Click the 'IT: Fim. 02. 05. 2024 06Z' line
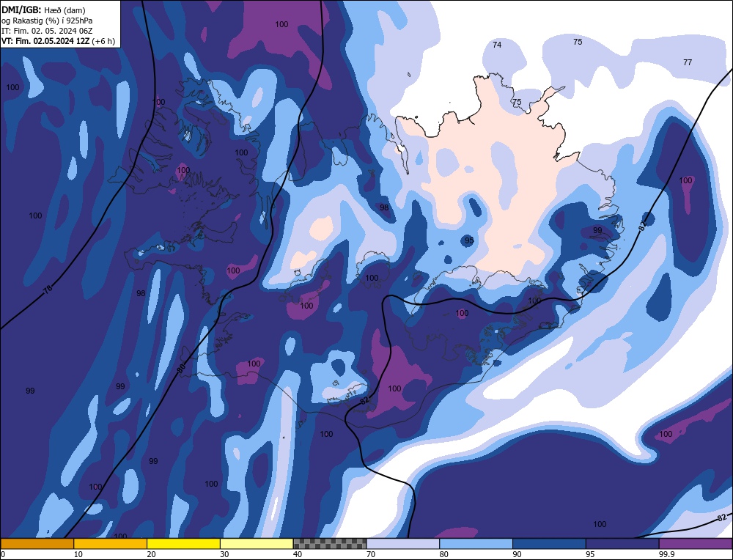 click(47, 30)
